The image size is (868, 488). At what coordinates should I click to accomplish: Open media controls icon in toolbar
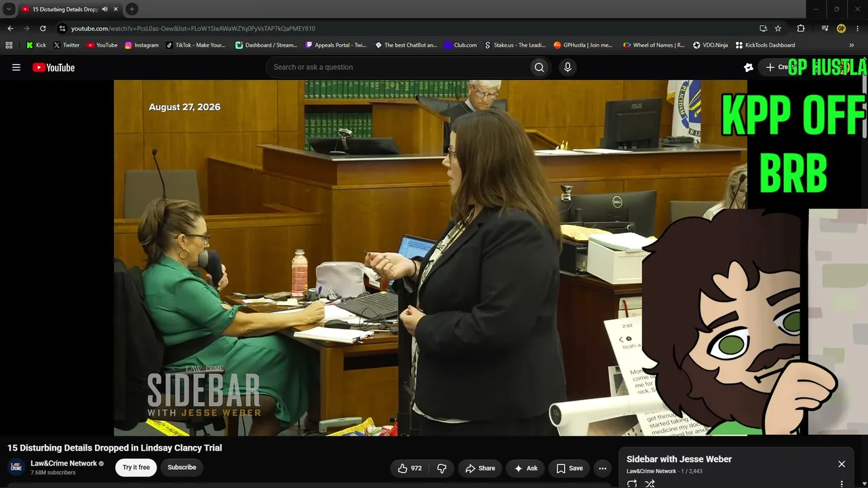coord(825,28)
